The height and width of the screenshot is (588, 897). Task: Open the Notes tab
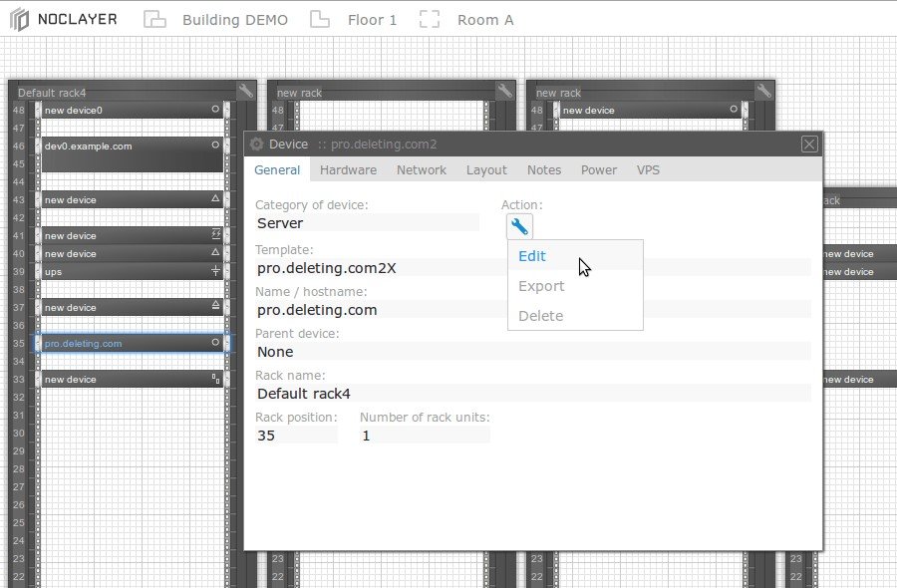pyautogui.click(x=544, y=169)
